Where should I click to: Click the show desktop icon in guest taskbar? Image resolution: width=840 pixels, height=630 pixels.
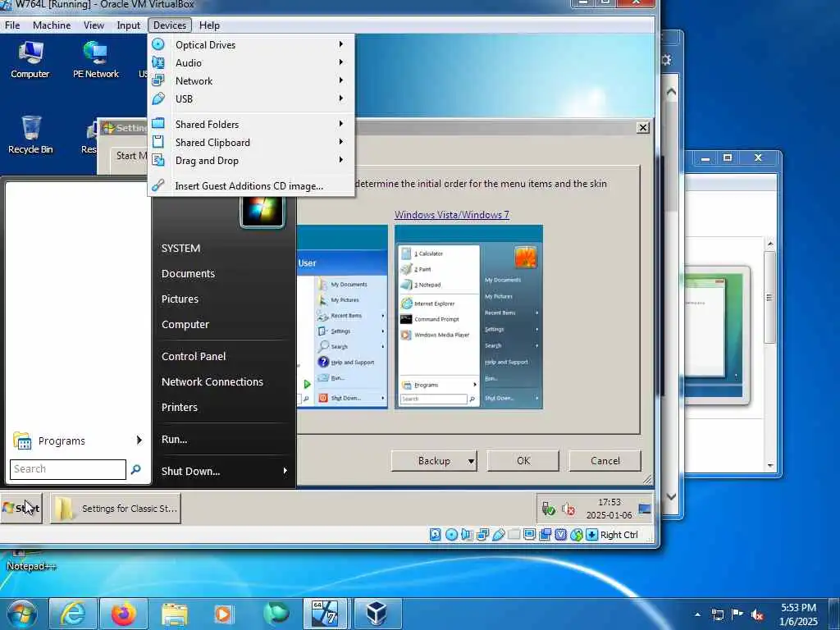(645, 509)
